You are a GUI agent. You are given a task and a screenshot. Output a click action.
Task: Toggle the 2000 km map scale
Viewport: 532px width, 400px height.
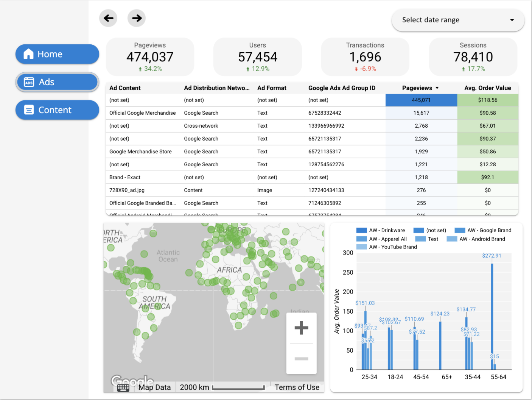point(222,387)
